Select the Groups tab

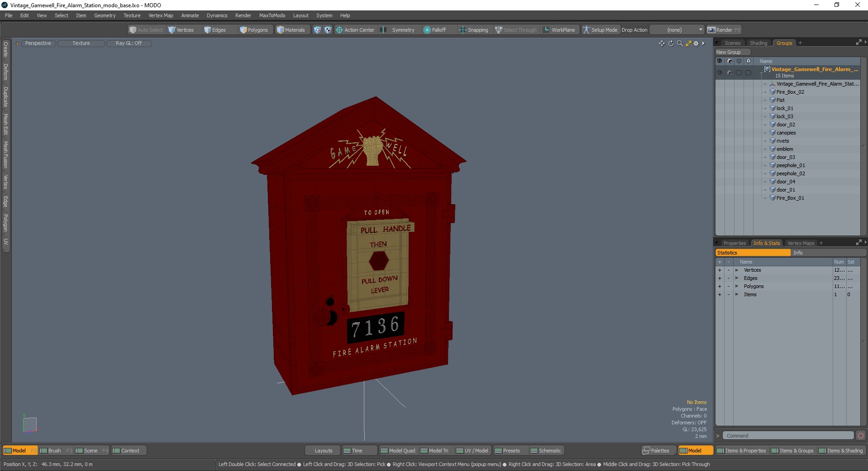tap(784, 43)
